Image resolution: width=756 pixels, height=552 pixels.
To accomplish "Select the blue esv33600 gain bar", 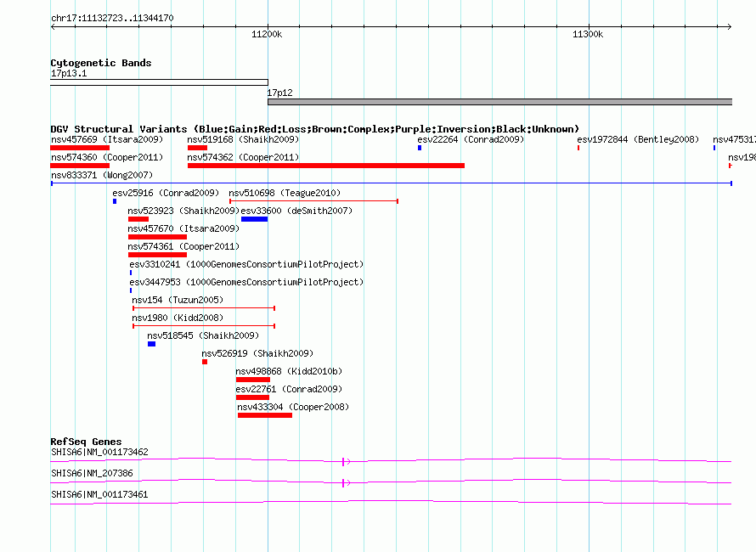I will click(x=255, y=219).
